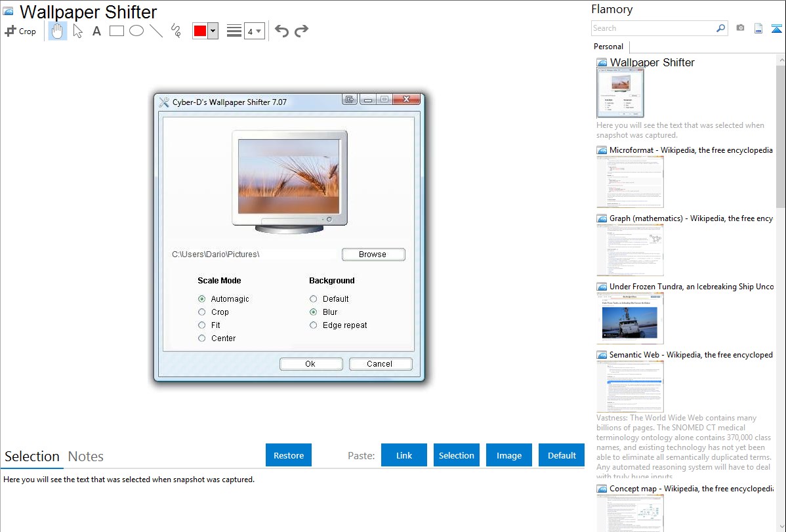Open the Semantic Web snapshot thumbnail
The width and height of the screenshot is (786, 532).
click(630, 386)
